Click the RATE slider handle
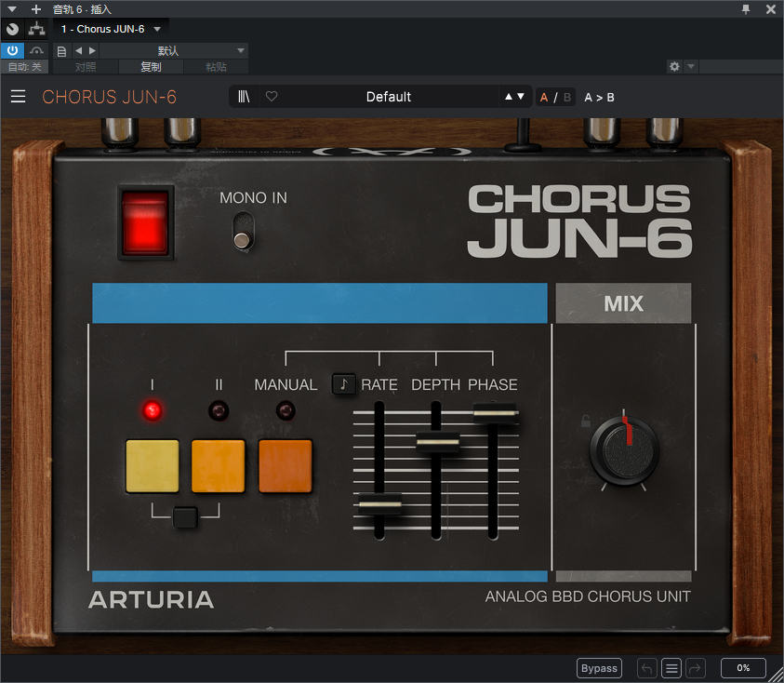Image resolution: width=784 pixels, height=683 pixels. pyautogui.click(x=380, y=503)
